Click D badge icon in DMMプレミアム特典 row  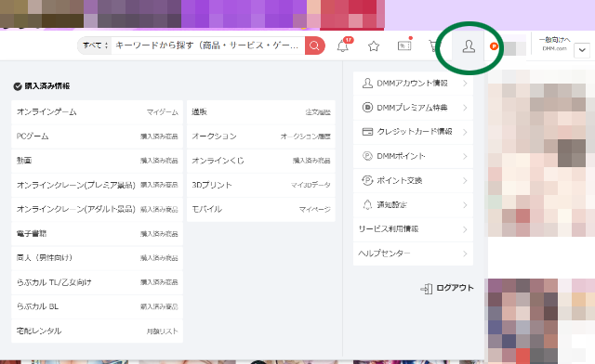(x=367, y=108)
